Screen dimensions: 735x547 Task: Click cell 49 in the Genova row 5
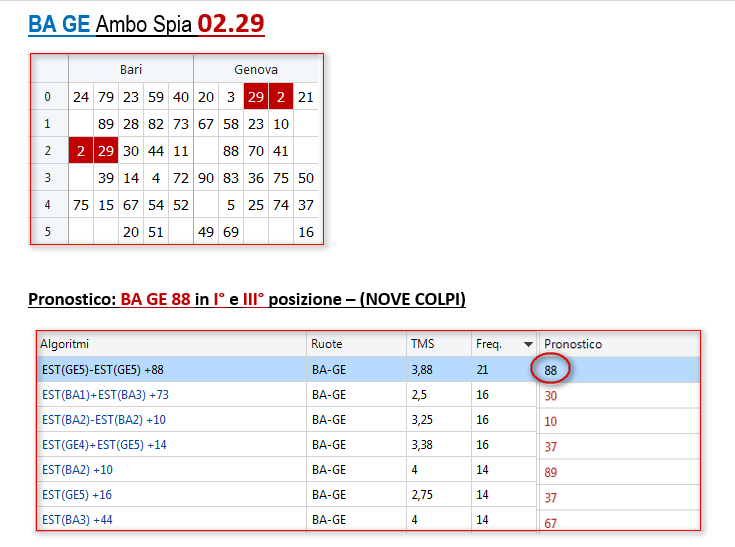coord(206,232)
